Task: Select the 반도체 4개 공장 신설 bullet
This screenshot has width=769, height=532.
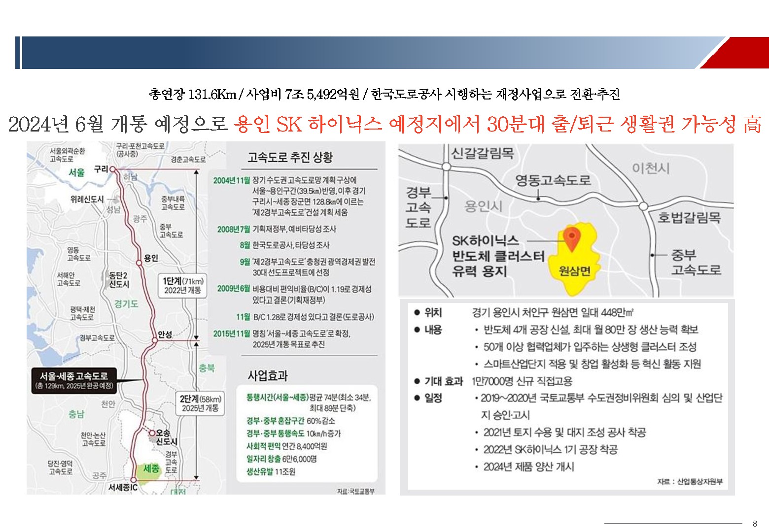Action: coord(586,330)
